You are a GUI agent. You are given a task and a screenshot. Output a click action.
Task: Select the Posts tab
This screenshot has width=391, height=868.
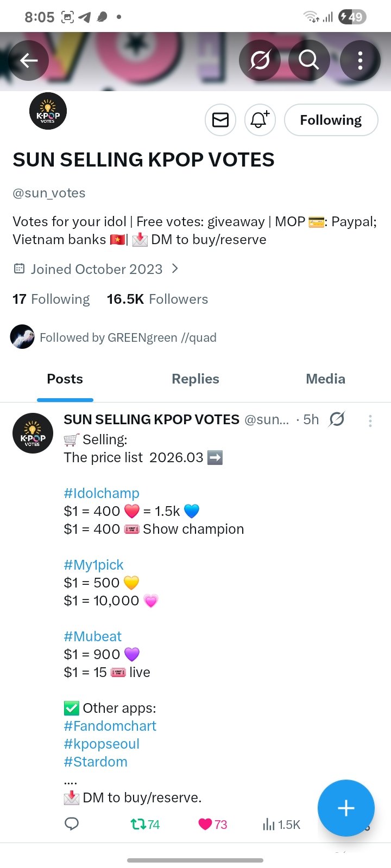click(x=65, y=379)
